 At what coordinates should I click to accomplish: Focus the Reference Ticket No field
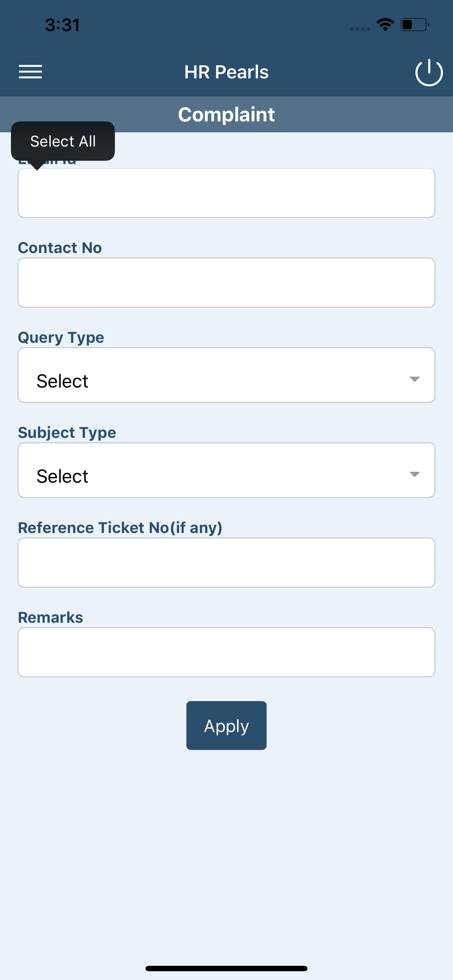226,562
